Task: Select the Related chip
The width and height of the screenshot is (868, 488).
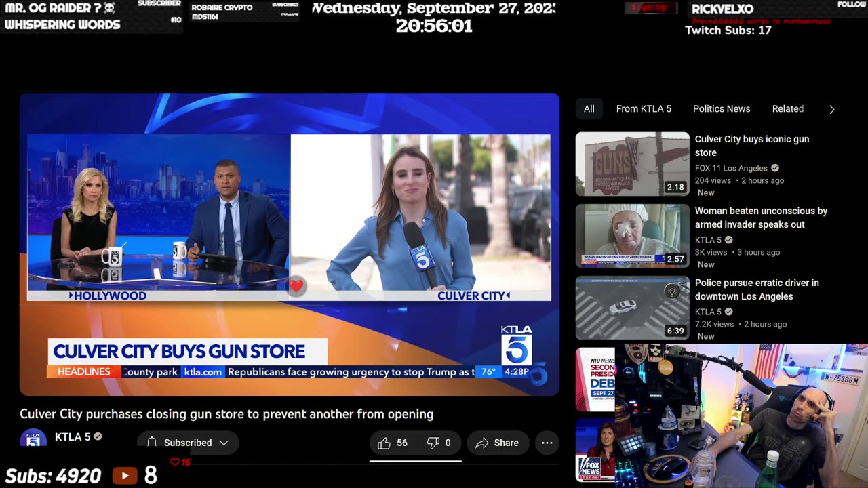Action: [788, 108]
